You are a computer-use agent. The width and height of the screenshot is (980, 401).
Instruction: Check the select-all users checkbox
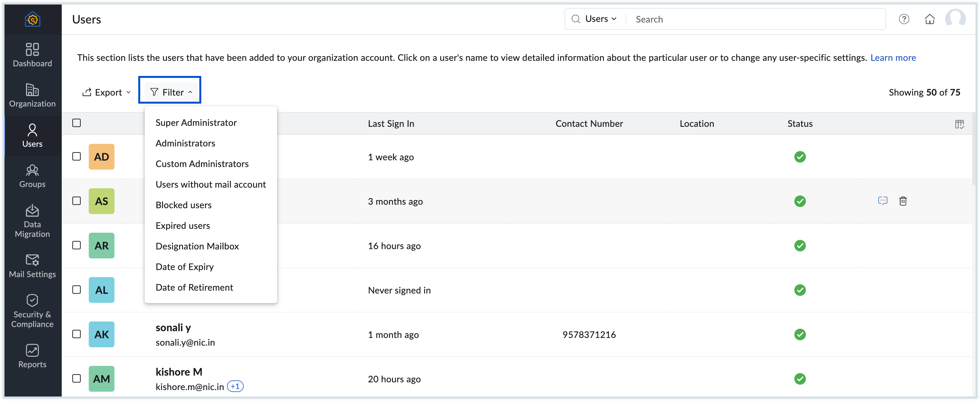point(77,123)
